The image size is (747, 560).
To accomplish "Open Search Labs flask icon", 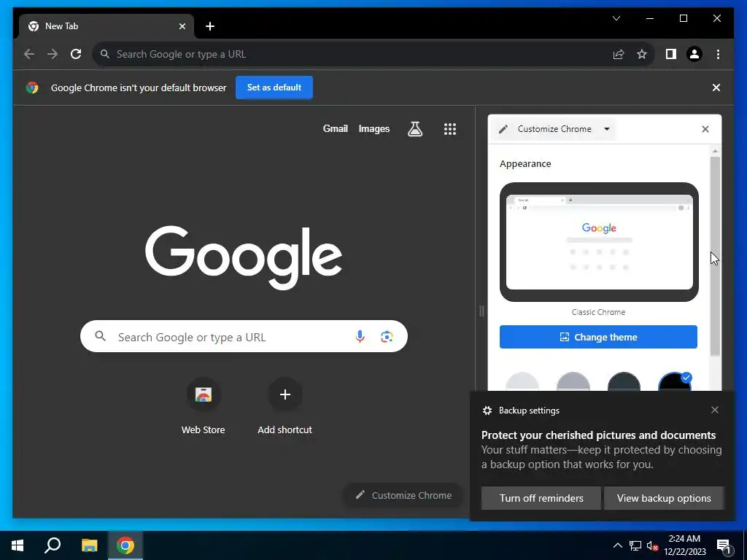I will point(415,128).
